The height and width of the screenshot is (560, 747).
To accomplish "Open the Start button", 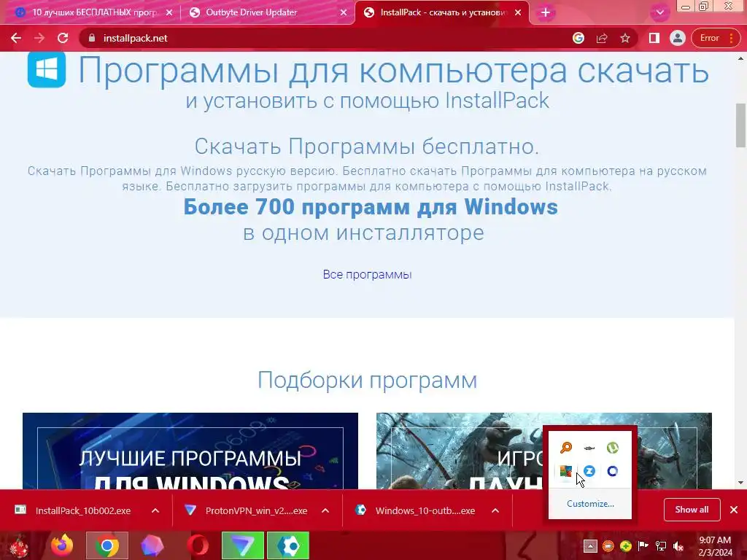I will [x=19, y=545].
